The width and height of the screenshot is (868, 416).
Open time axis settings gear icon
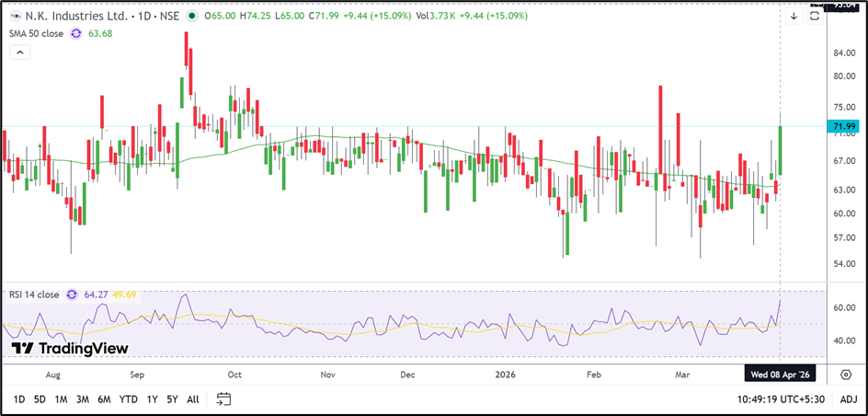(845, 375)
